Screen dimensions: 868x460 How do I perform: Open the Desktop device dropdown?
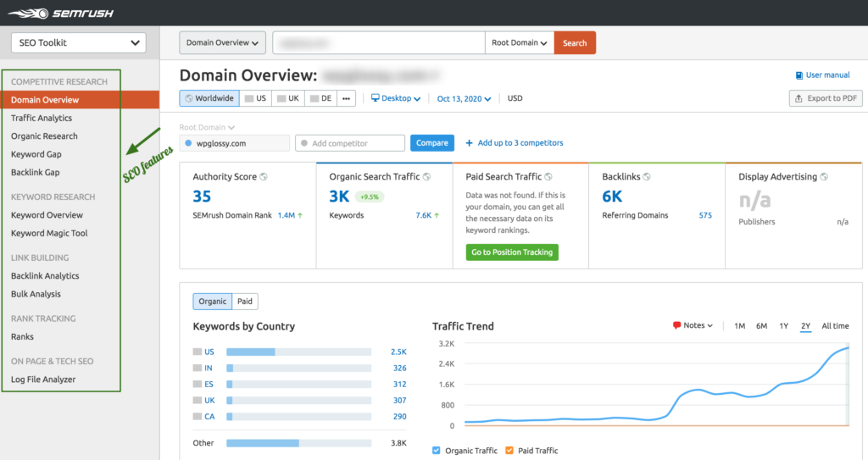[x=396, y=98]
